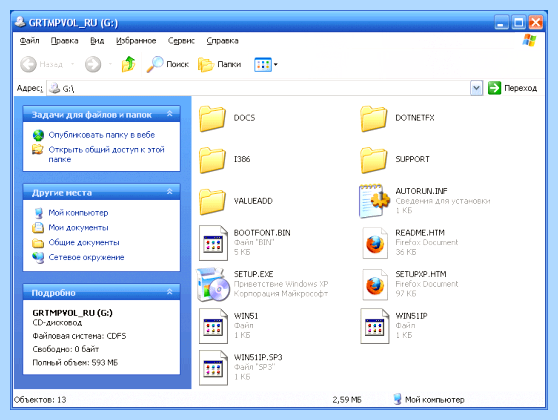The image size is (558, 420).
Task: Click the network places icon in sidebar
Action: (x=38, y=257)
